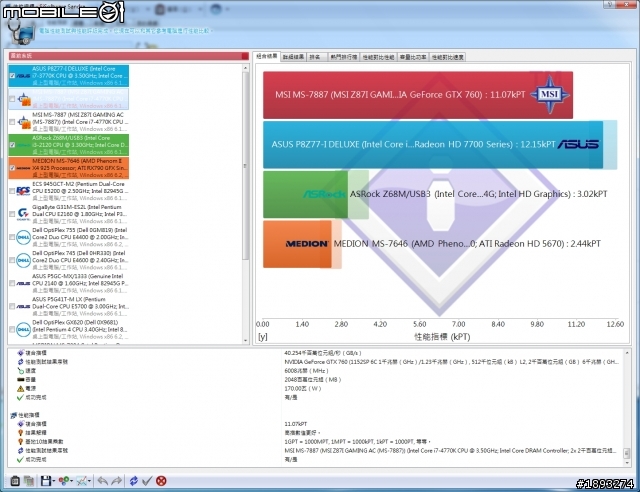Switch to the 詳細結果 tab

293,57
